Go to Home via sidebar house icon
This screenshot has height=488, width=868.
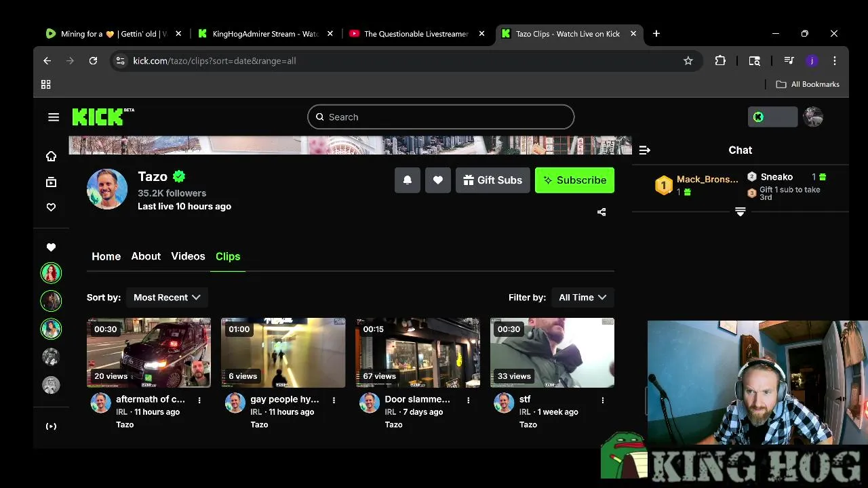[51, 157]
